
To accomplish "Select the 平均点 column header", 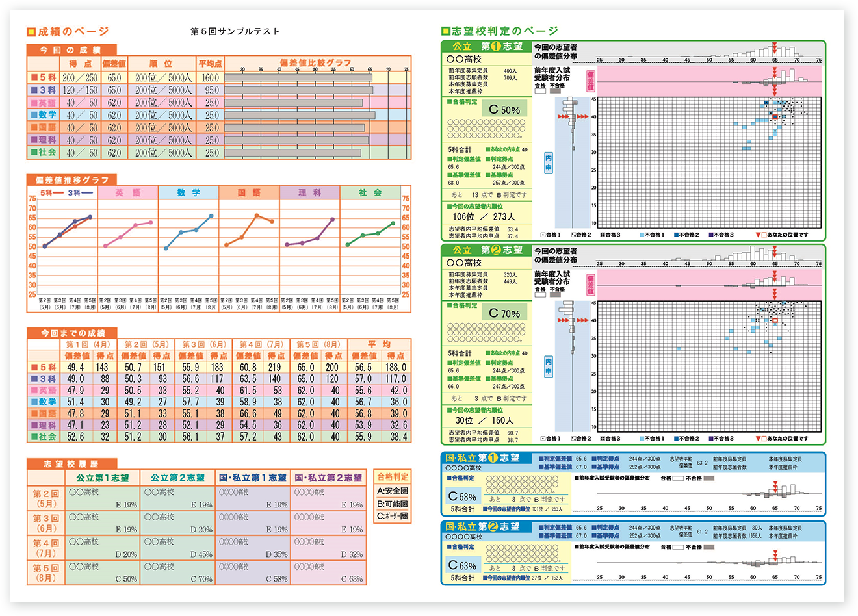I will coord(210,64).
